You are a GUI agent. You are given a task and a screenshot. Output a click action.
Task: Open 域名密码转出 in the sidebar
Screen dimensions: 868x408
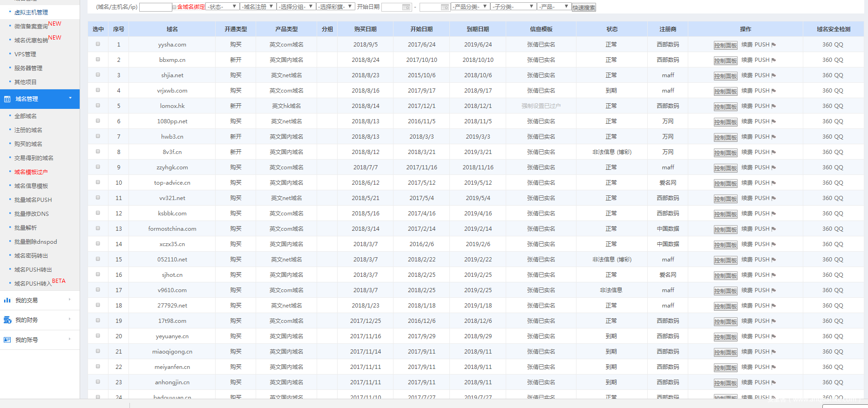[31, 256]
